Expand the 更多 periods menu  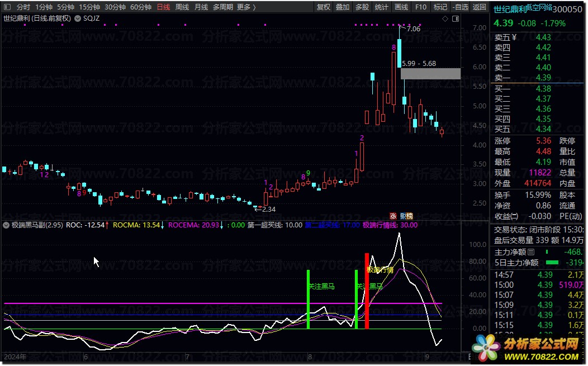coord(246,7)
